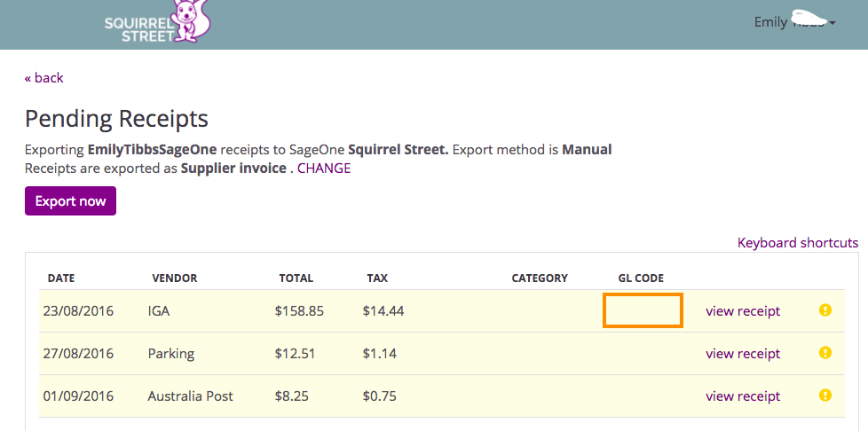This screenshot has height=431, width=868.
Task: Click the $8.25 total amount
Action: pos(291,396)
